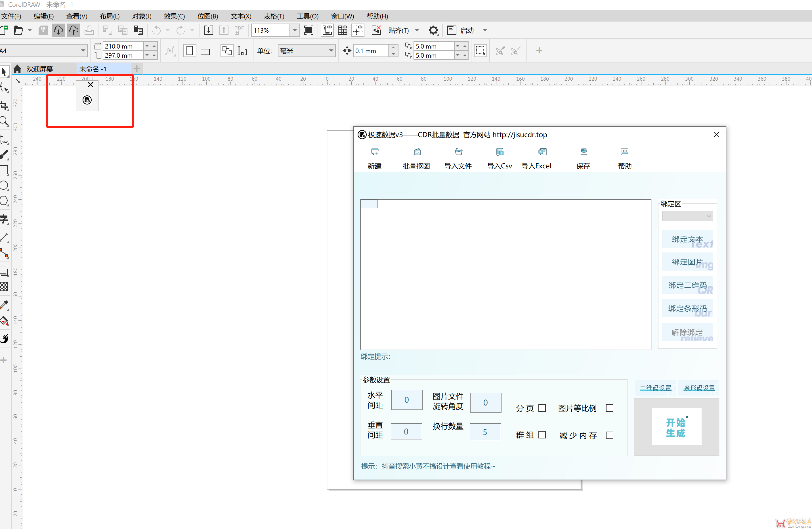The height and width of the screenshot is (529, 812).
Task: Expand the A4 page size dropdown
Action: [x=83, y=51]
